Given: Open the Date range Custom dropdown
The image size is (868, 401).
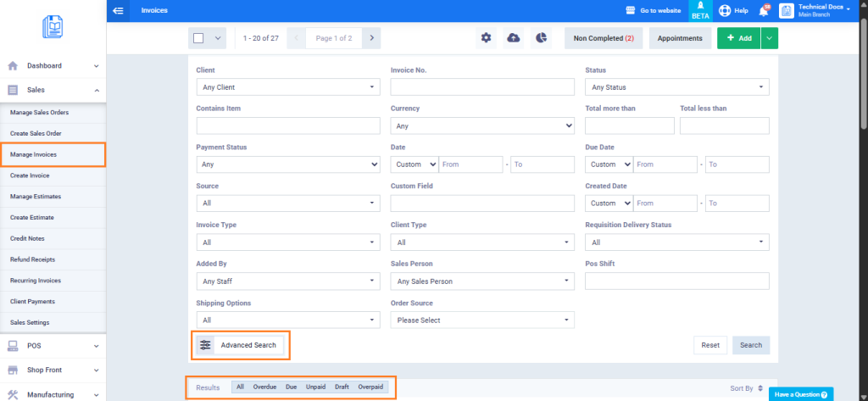Looking at the screenshot, I should 415,164.
